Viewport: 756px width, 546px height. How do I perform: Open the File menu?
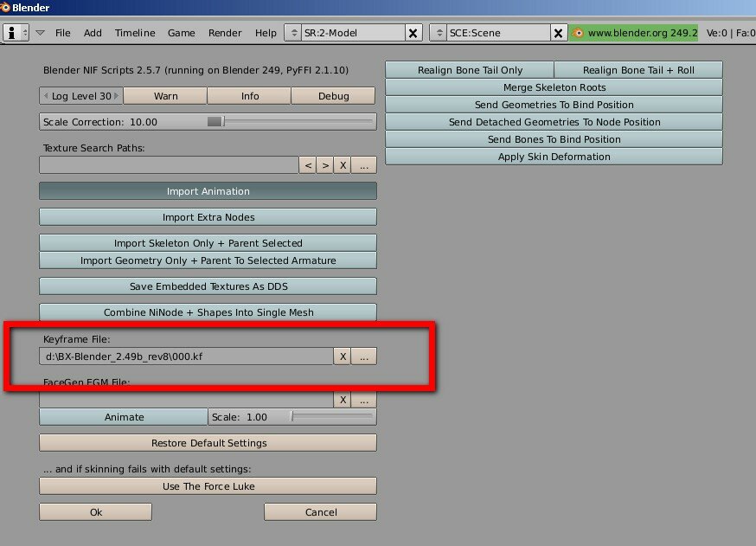click(x=62, y=33)
